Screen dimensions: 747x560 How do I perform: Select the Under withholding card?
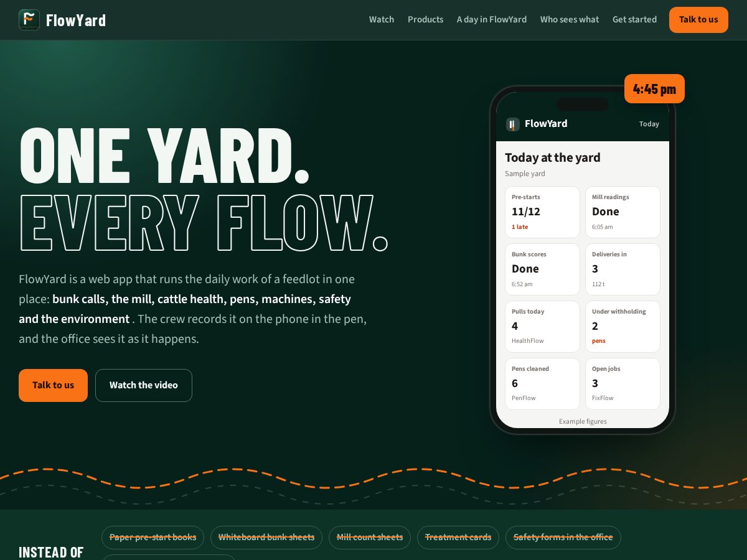point(622,327)
